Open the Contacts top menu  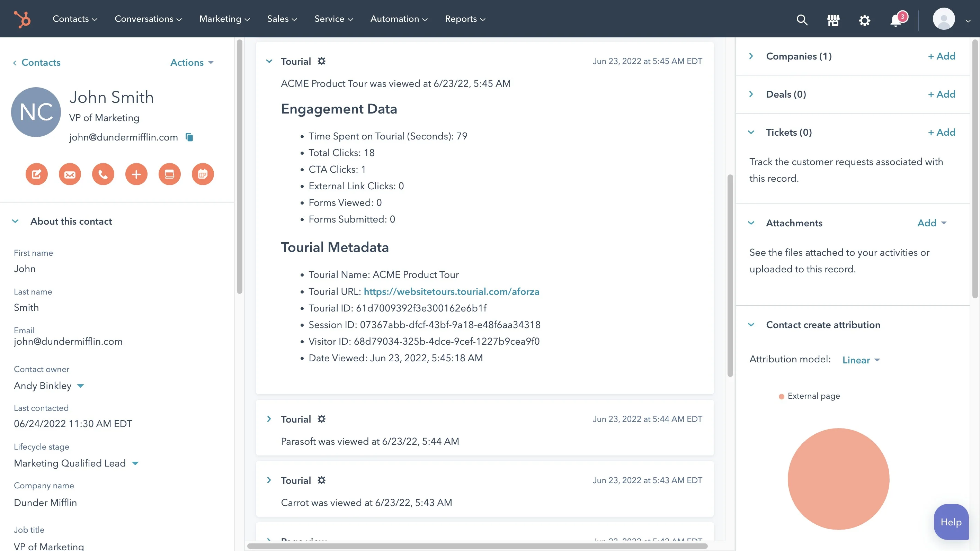[75, 19]
